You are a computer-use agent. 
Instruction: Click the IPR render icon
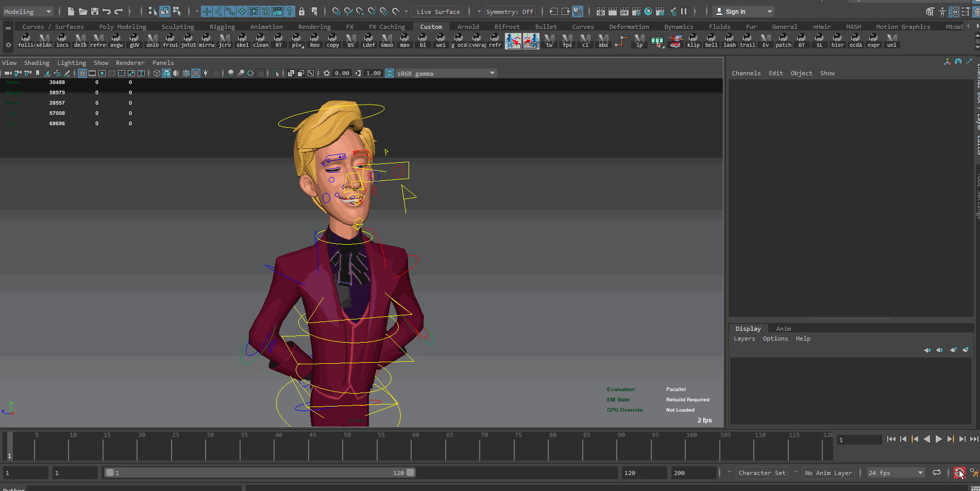click(x=624, y=11)
